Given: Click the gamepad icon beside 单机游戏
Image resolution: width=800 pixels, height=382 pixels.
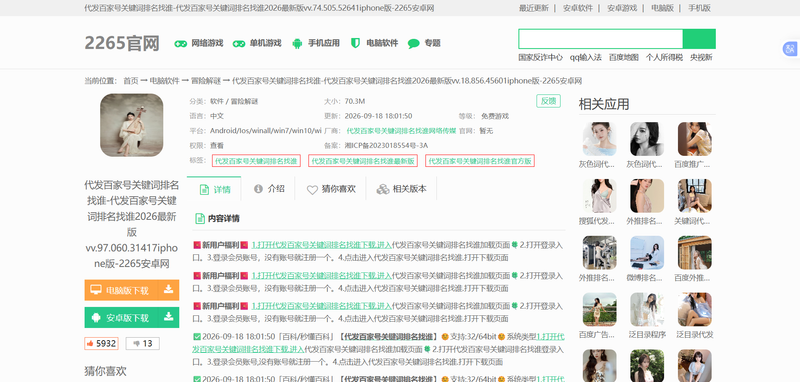Looking at the screenshot, I should pyautogui.click(x=239, y=43).
